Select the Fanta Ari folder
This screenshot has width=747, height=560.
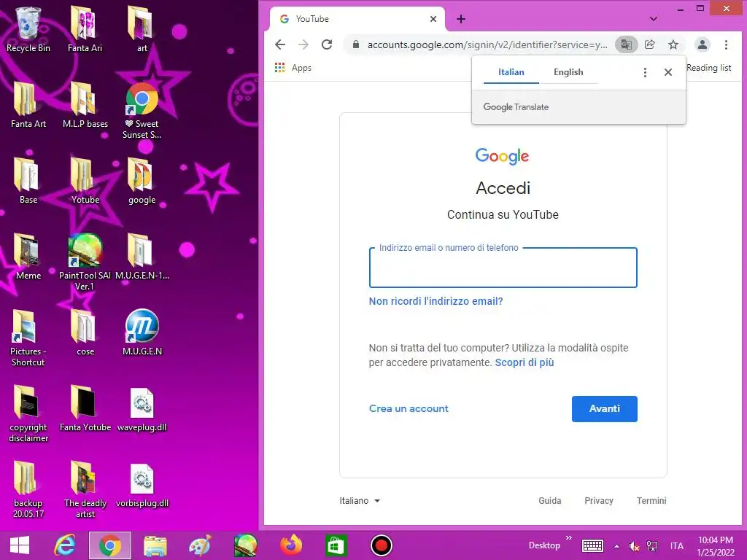pos(85,29)
